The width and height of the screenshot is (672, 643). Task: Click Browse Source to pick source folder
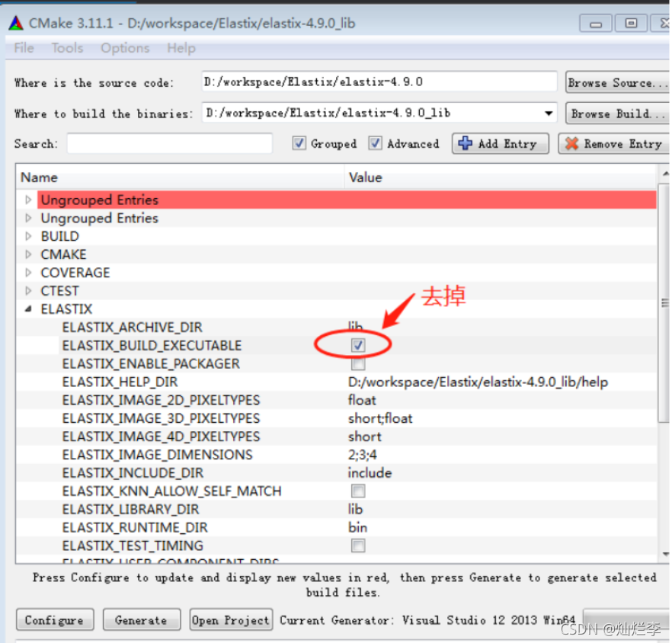click(616, 82)
